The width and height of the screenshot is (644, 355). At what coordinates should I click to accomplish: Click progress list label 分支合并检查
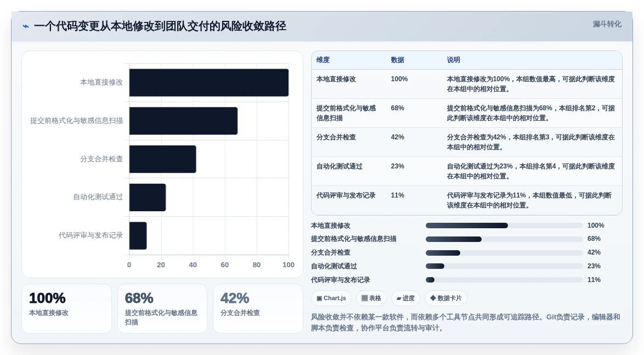pos(331,253)
